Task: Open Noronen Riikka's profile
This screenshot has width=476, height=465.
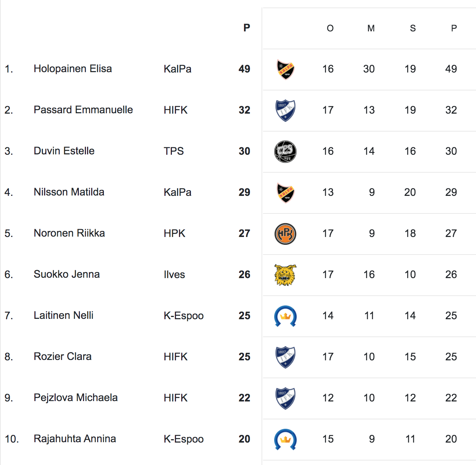Action: click(x=69, y=233)
